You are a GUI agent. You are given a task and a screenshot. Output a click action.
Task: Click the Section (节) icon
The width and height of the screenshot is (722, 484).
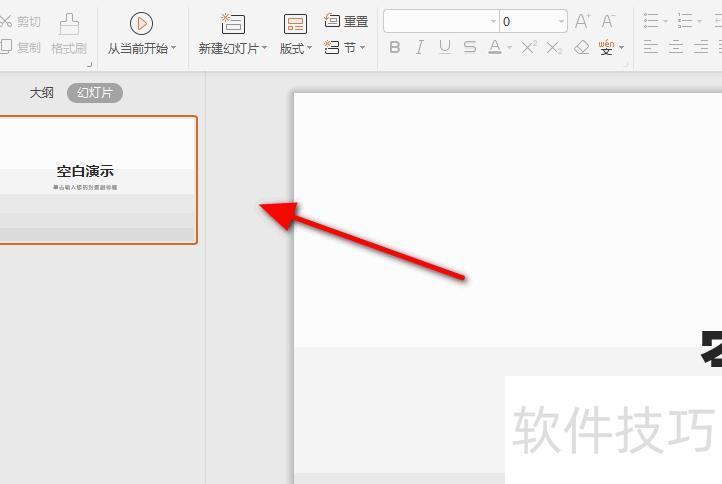click(x=332, y=47)
